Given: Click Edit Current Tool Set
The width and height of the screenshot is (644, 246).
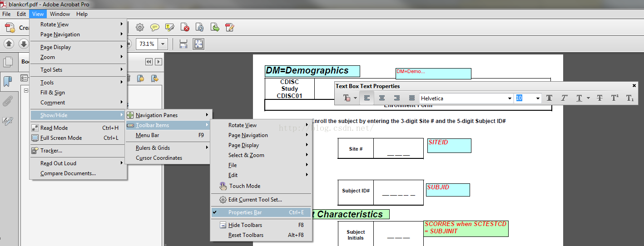Looking at the screenshot, I should coord(261,200).
